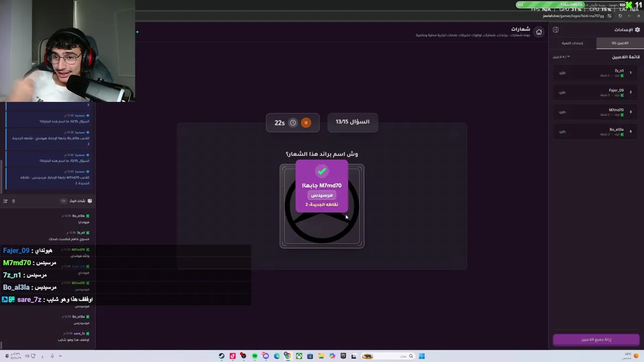This screenshot has width=644, height=362.
Task: Click the chat scrollbar in system messages
Action: click(2, 176)
